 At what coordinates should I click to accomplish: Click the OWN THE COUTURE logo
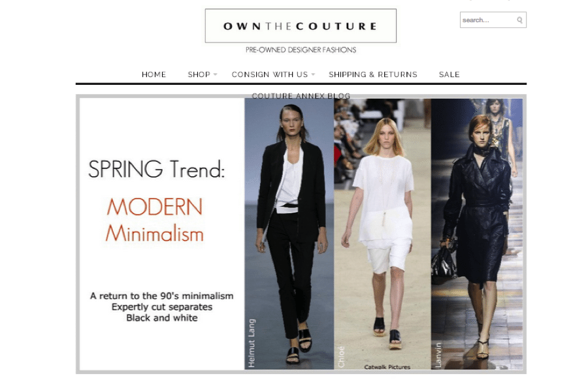(301, 26)
